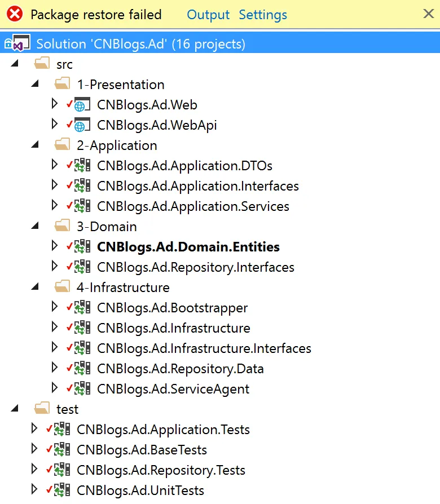
Task: Collapse the src solution folder
Action: pyautogui.click(x=15, y=64)
